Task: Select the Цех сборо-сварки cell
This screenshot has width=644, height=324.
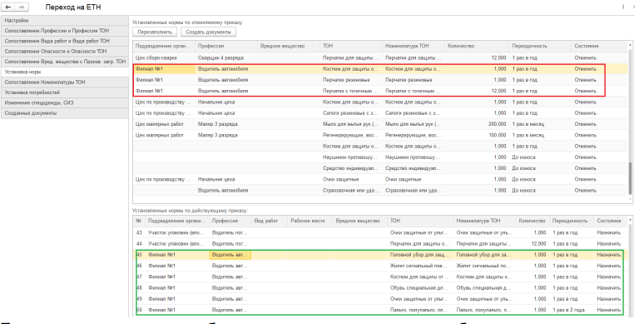Action: [164, 58]
